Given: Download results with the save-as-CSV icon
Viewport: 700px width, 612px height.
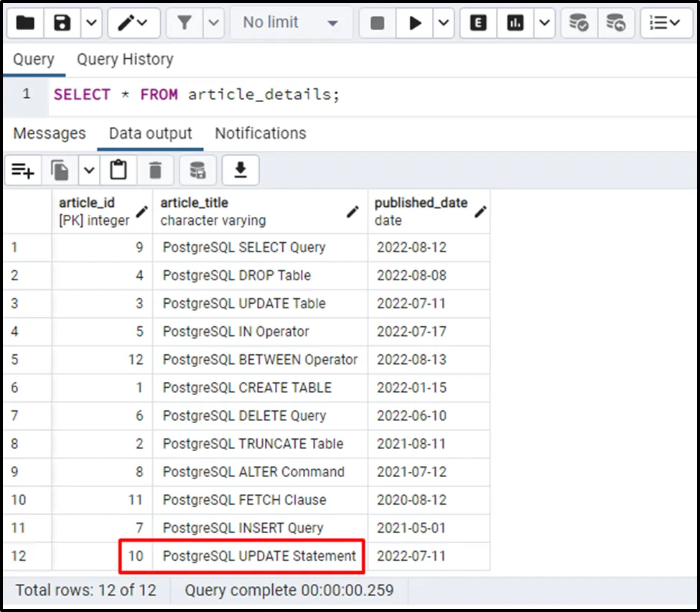Looking at the screenshot, I should (x=241, y=170).
